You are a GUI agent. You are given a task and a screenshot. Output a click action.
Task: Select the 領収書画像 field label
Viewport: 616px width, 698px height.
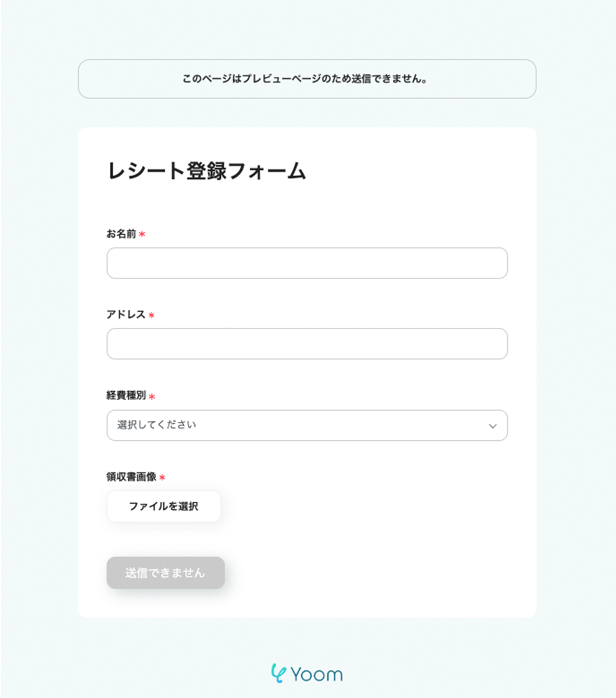pos(131,477)
